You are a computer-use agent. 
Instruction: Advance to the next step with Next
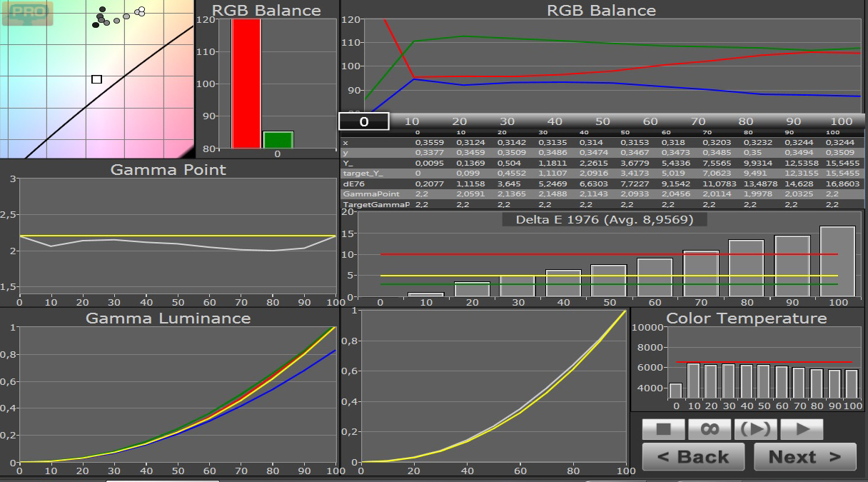click(x=804, y=457)
